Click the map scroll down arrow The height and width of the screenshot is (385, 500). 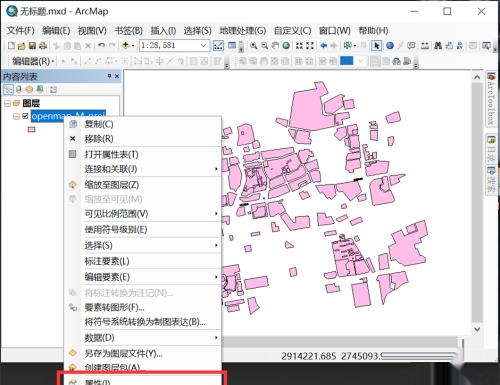pyautogui.click(x=477, y=329)
